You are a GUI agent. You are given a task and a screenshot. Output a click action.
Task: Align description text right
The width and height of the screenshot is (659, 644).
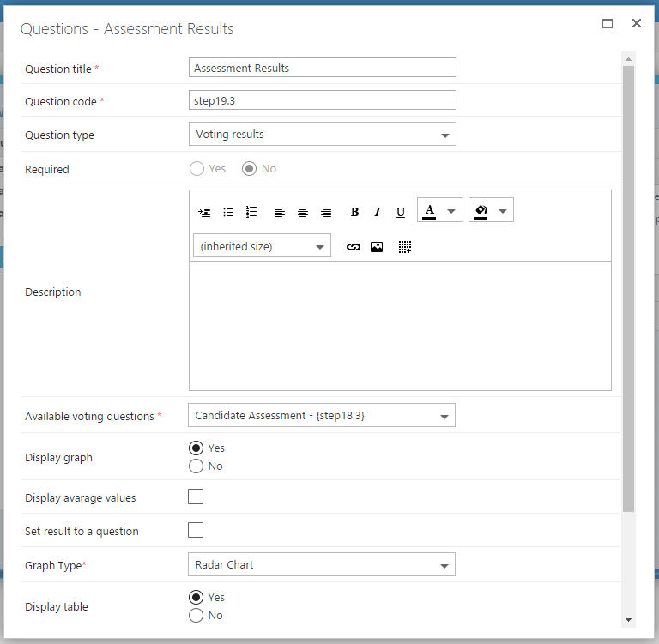pyautogui.click(x=326, y=212)
